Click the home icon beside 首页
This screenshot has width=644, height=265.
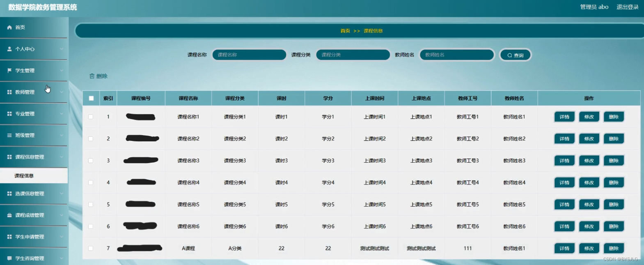(9, 28)
